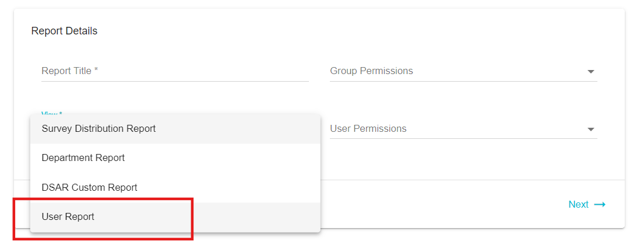644x252 pixels.
Task: Select Survey Distribution Report option
Action: point(175,129)
